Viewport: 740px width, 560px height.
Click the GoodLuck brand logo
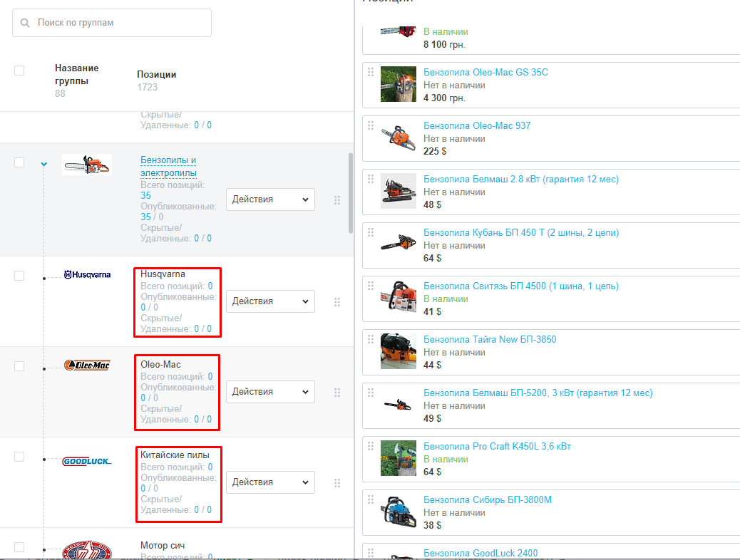coord(87,461)
